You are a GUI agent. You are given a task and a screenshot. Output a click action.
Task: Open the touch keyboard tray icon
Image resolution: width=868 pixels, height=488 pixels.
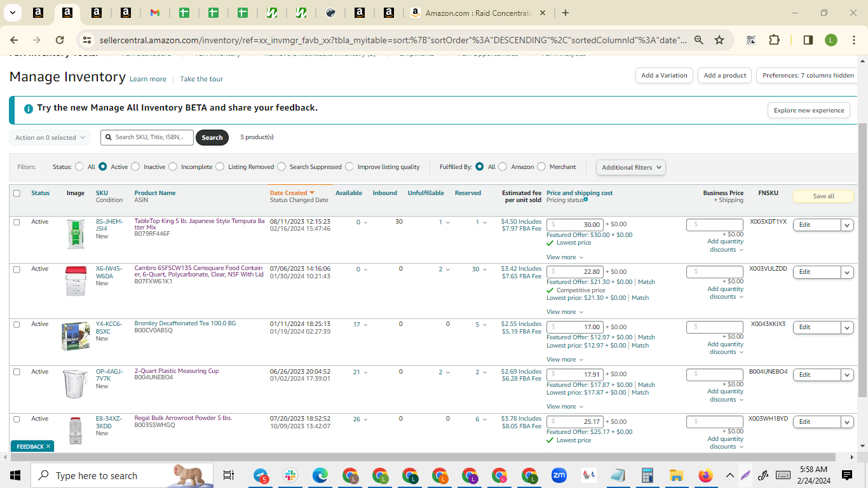[783, 475]
